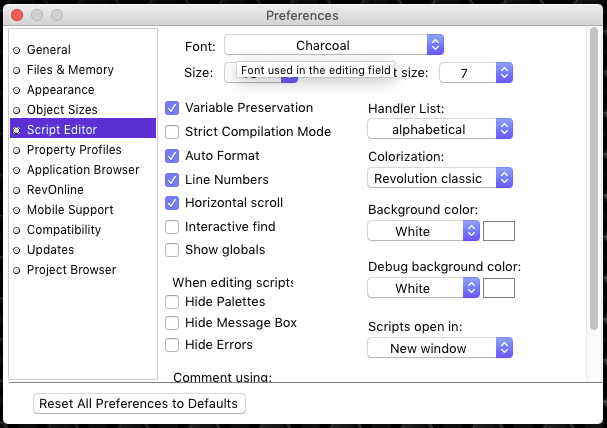Image resolution: width=607 pixels, height=428 pixels.
Task: Enable Strict Compilation Mode
Action: coord(172,131)
